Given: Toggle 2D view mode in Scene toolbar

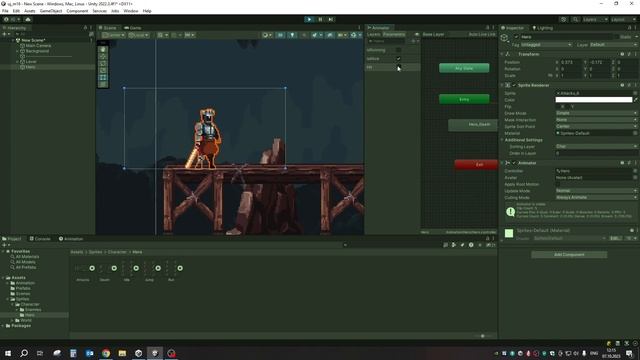Looking at the screenshot, I should tap(280, 35).
